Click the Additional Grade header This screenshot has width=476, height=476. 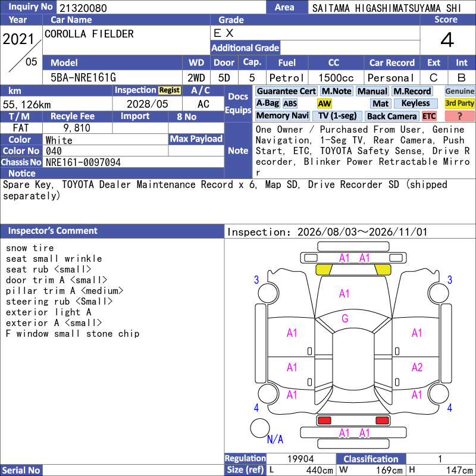tap(245, 48)
